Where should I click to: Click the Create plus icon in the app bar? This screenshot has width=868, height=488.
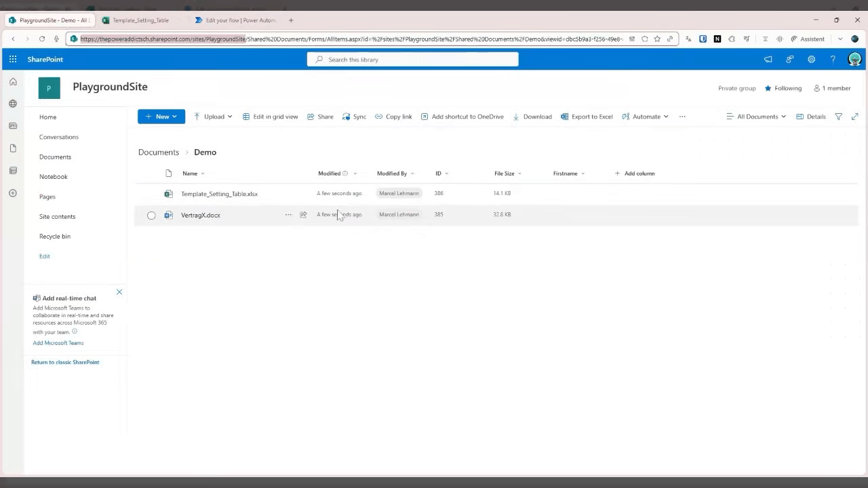pos(13,193)
